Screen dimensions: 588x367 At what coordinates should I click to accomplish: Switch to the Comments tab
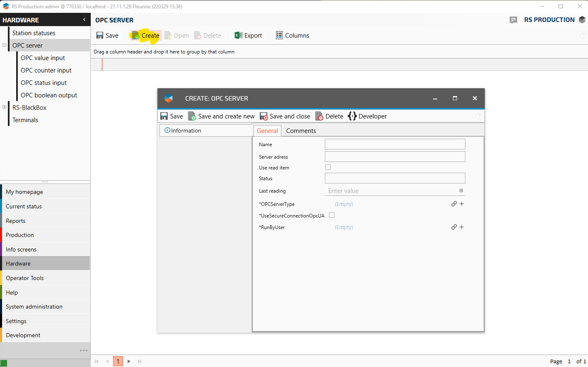pyautogui.click(x=301, y=131)
